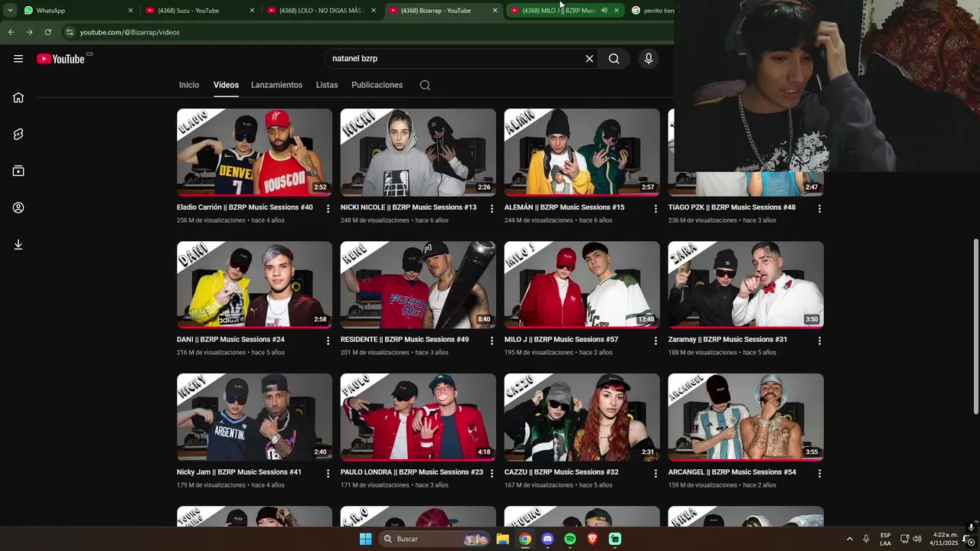
Task: Open the tab search dropdown arrow
Action: pyautogui.click(x=10, y=11)
